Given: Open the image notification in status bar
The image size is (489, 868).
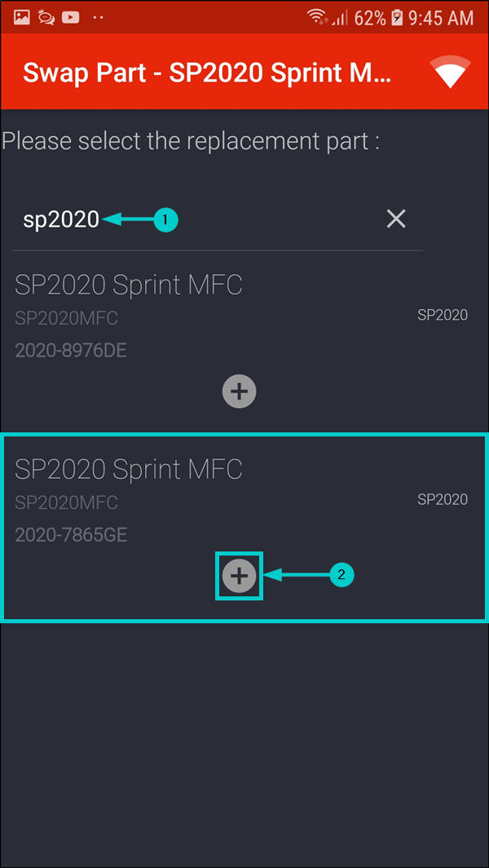Looking at the screenshot, I should coord(22,17).
